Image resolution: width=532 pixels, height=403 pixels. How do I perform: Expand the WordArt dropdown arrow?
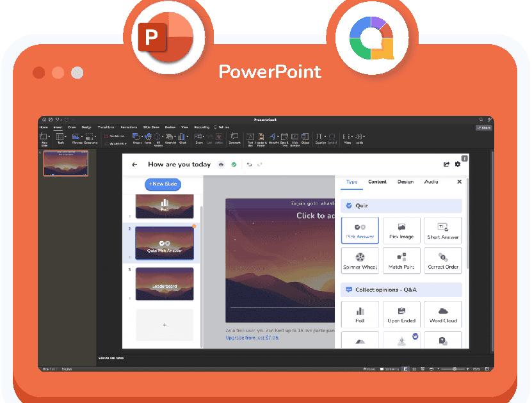[278, 137]
